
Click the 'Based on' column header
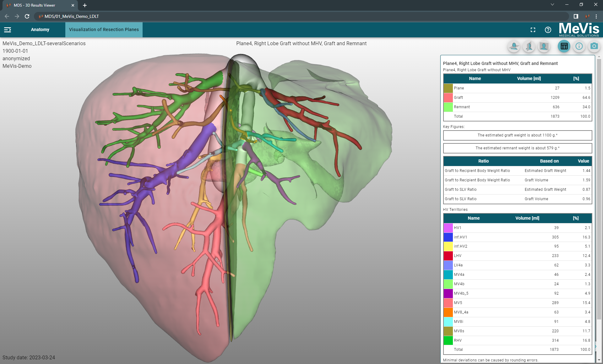click(x=549, y=161)
